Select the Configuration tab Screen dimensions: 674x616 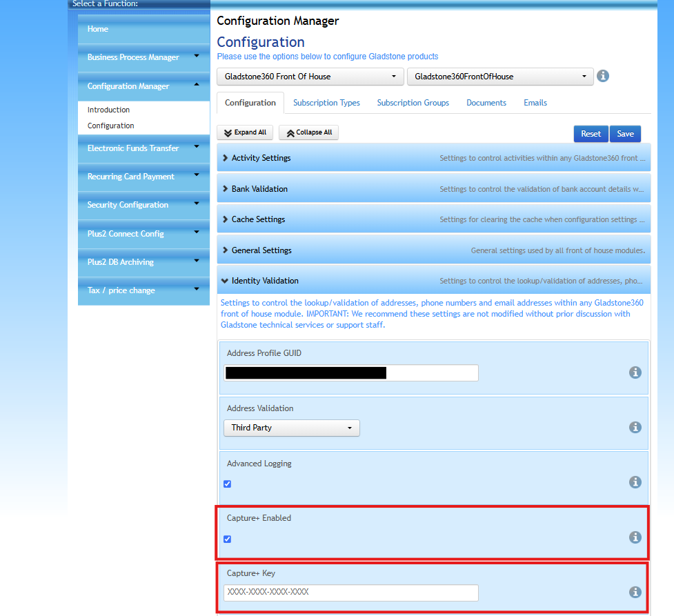(x=250, y=103)
